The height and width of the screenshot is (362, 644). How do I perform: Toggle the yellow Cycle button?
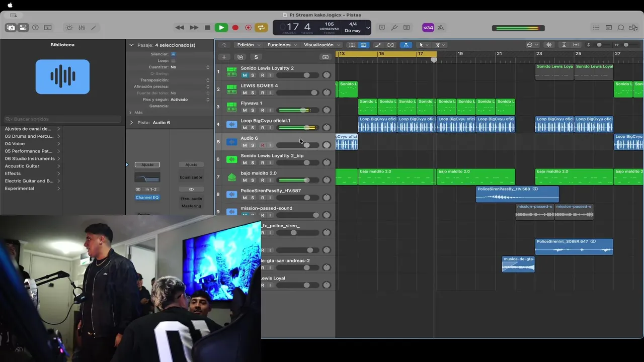coord(262,28)
